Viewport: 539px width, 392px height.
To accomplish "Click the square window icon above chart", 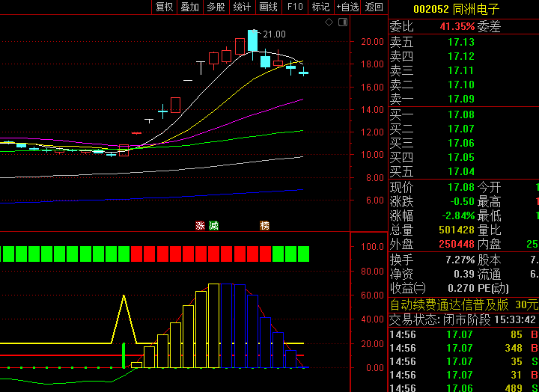I will (341, 23).
